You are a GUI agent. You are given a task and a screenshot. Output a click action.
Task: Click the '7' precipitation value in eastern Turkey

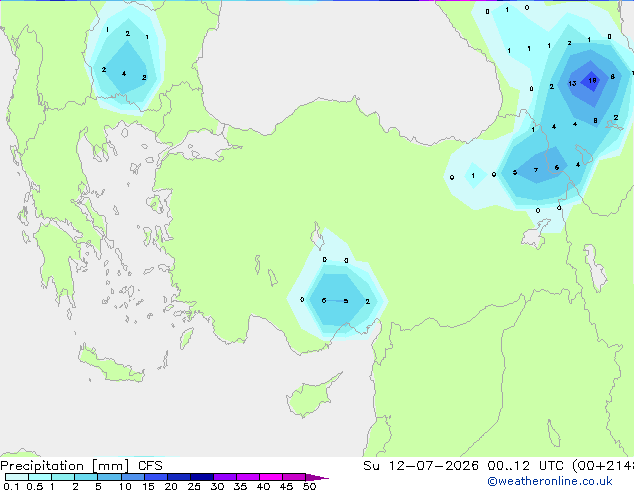[536, 170]
